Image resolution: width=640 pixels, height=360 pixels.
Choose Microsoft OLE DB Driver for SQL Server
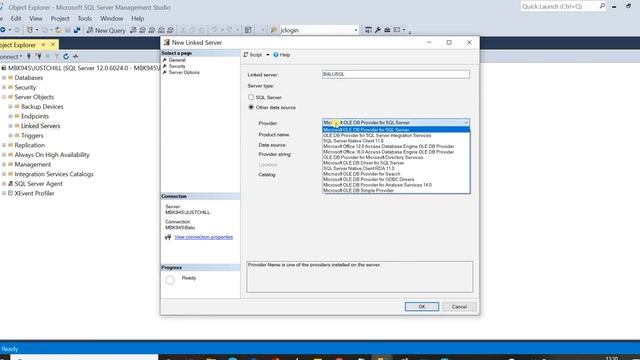tap(396, 163)
